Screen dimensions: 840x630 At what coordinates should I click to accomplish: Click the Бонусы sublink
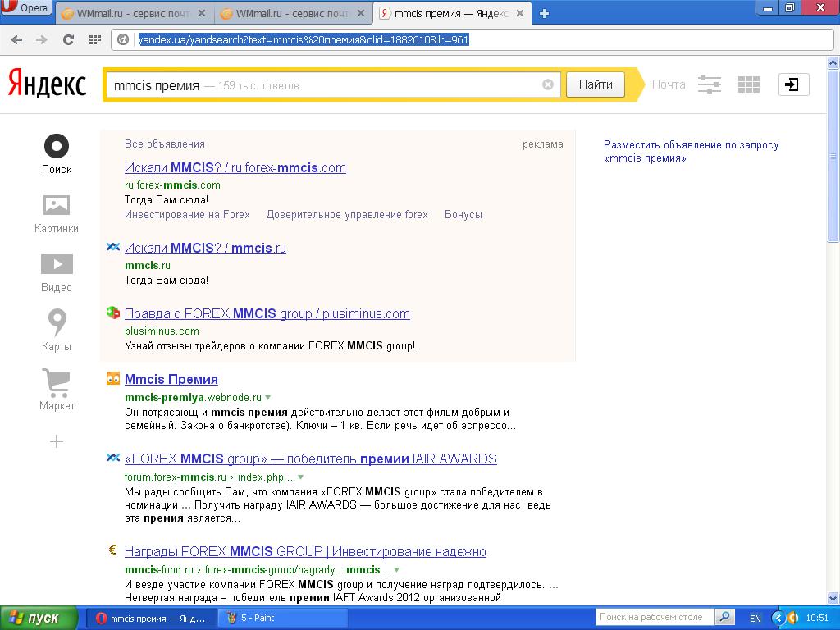click(463, 215)
